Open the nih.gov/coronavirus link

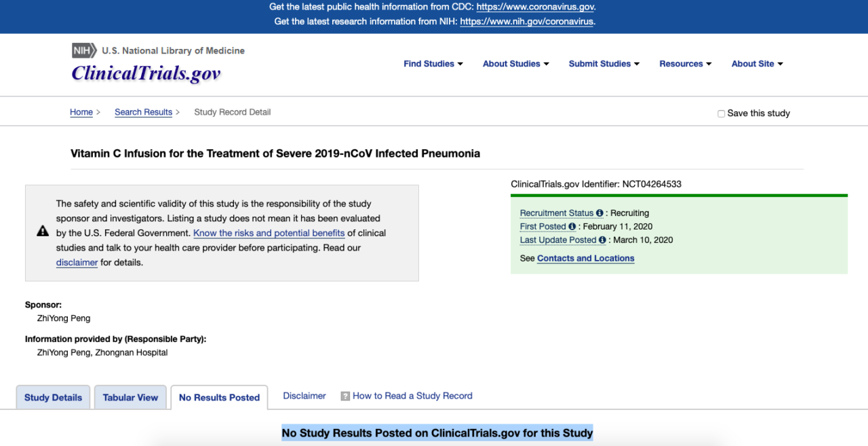527,22
